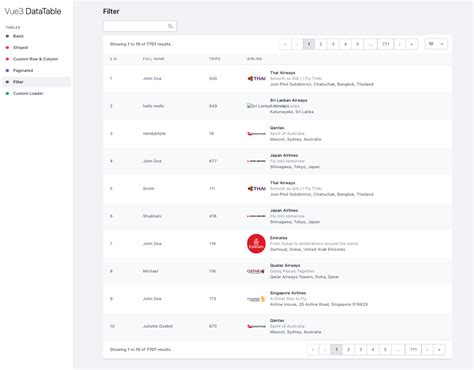Click 'Katunayake, Sri Lanka' address text
Screen dimensions: 474x370
[292, 112]
